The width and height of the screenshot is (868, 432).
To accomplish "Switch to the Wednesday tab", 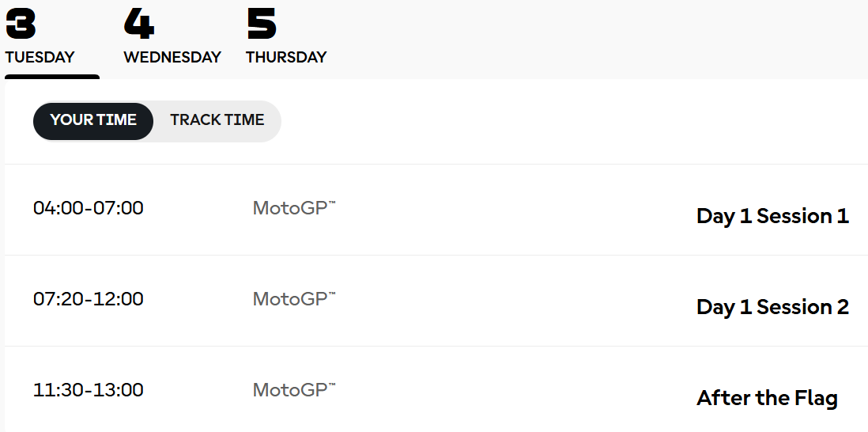I will [172, 57].
